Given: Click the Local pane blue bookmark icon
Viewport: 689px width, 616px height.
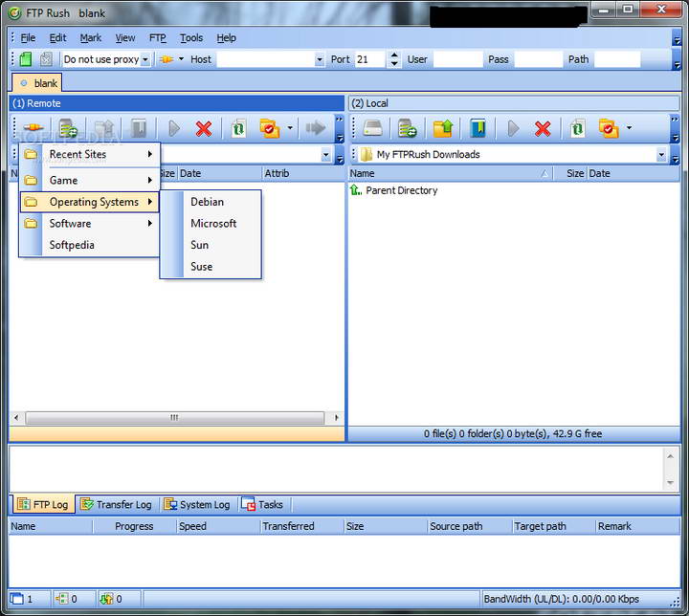Looking at the screenshot, I should pyautogui.click(x=478, y=128).
